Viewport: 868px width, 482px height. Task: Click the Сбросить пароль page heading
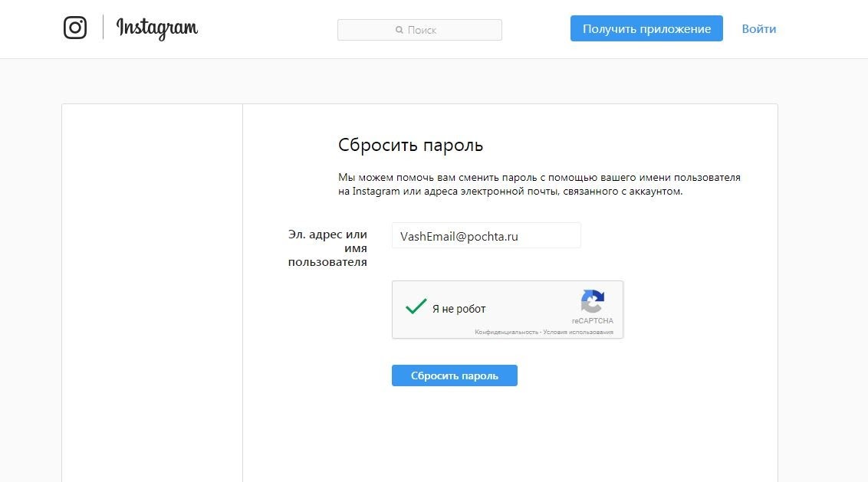click(411, 145)
